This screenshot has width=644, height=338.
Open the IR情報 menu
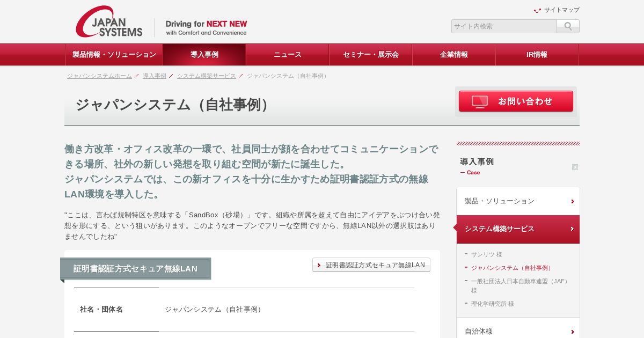pos(537,55)
